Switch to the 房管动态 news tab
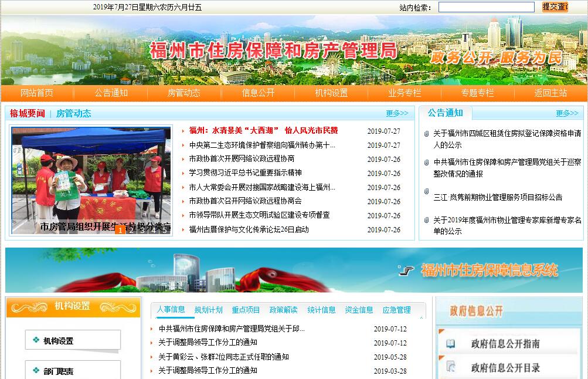The width and height of the screenshot is (588, 379). pos(73,113)
